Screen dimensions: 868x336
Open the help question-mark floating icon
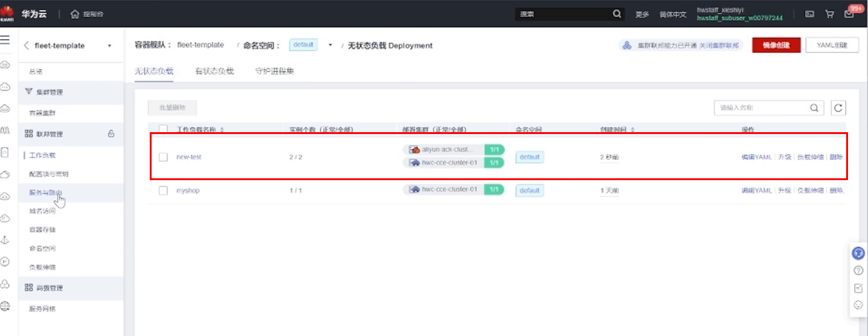858,271
